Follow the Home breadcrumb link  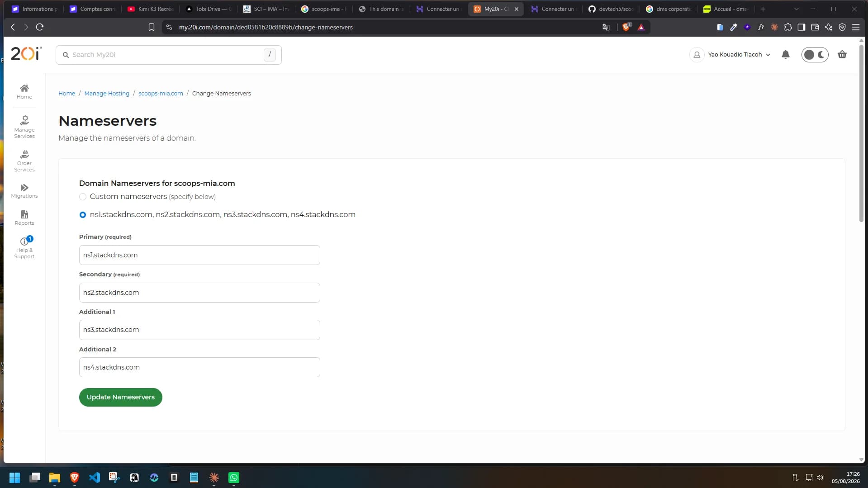67,94
